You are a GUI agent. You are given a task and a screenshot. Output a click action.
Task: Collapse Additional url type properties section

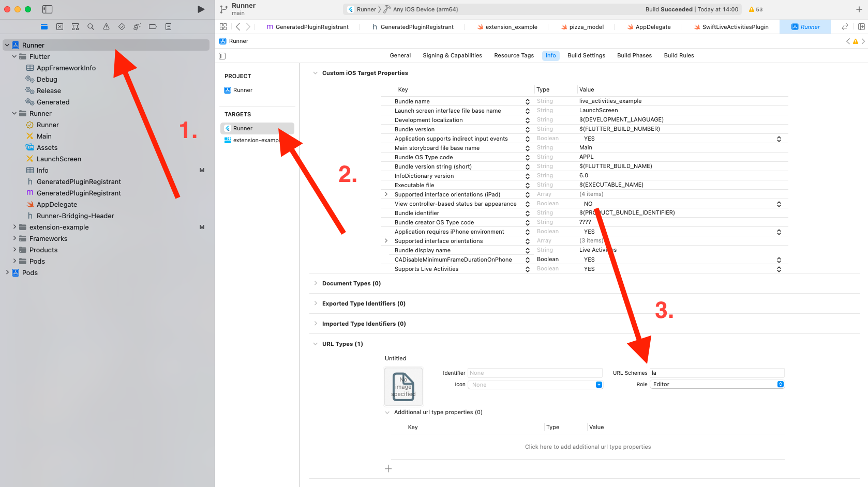(x=387, y=413)
